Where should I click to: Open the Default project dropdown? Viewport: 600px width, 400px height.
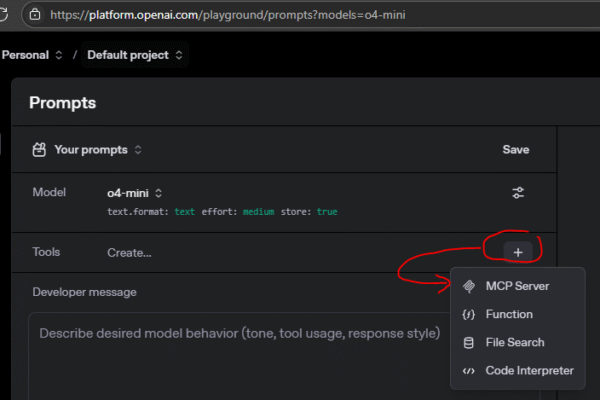tap(134, 54)
